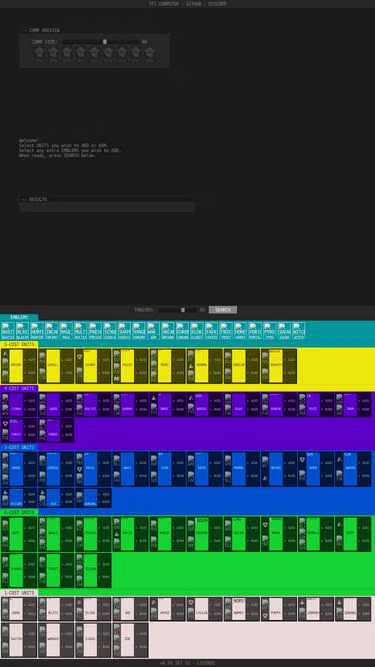This screenshot has width=375, height=667.
Task: Toggle ADD on the Blitz unit card
Action: click(67, 604)
